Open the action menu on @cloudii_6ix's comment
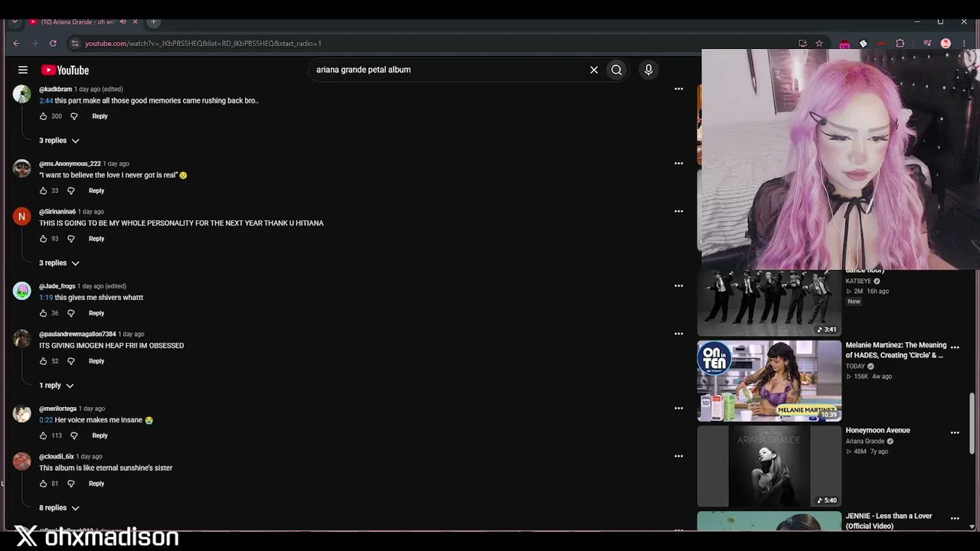Screen dimensions: 980x551 coord(678,456)
